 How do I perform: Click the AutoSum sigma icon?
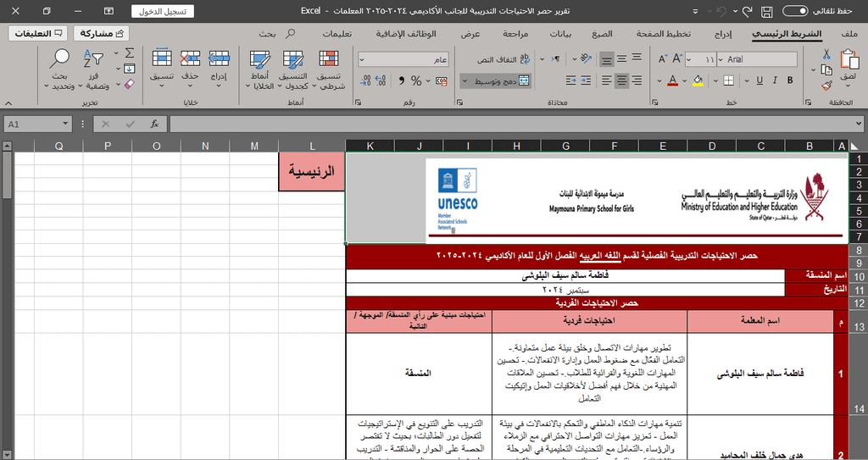(129, 53)
